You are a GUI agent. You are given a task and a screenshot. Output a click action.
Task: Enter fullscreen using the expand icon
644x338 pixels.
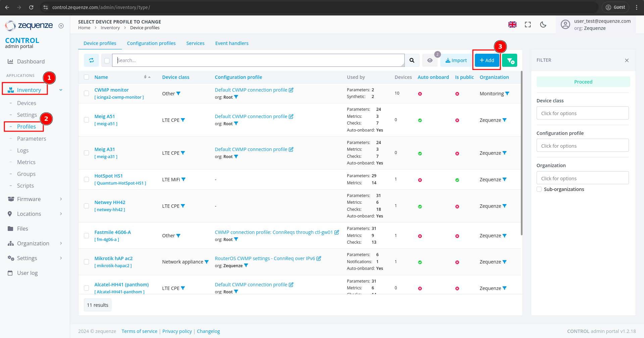pos(528,25)
